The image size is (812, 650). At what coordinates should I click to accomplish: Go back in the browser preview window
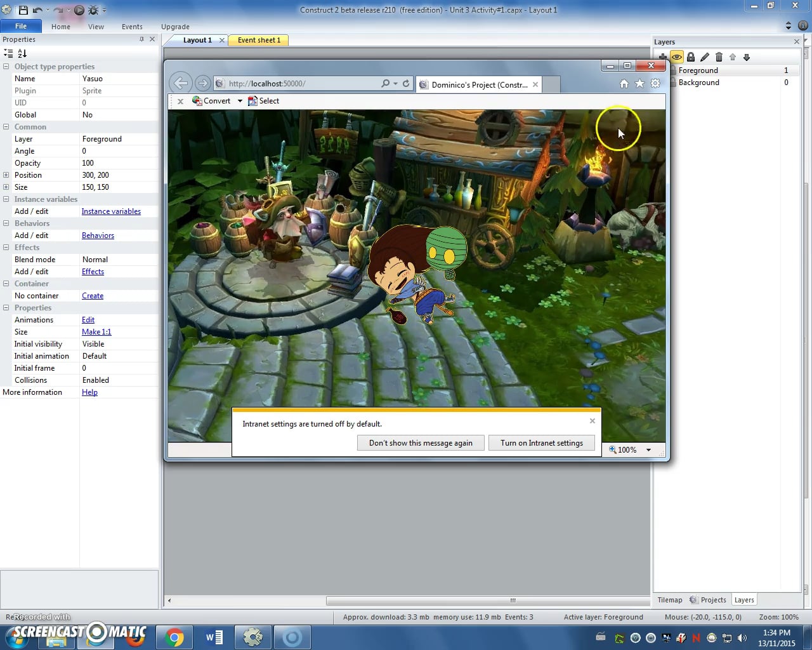coord(181,83)
